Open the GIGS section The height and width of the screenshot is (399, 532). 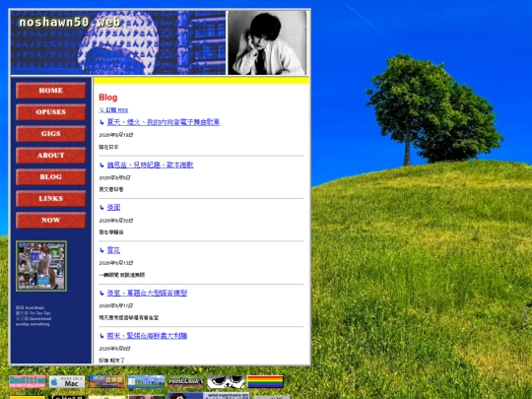51,134
